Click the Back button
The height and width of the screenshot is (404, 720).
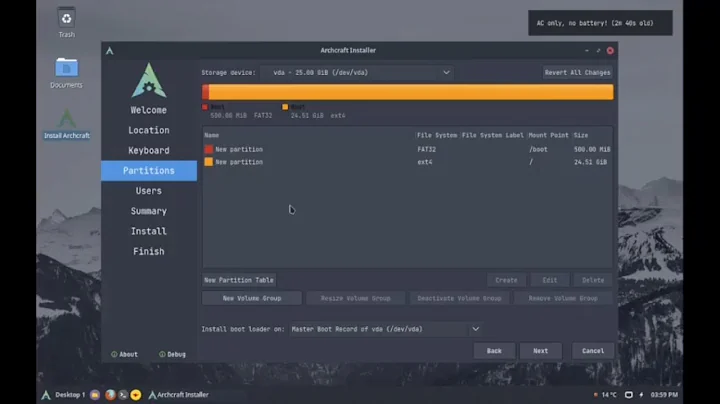494,351
